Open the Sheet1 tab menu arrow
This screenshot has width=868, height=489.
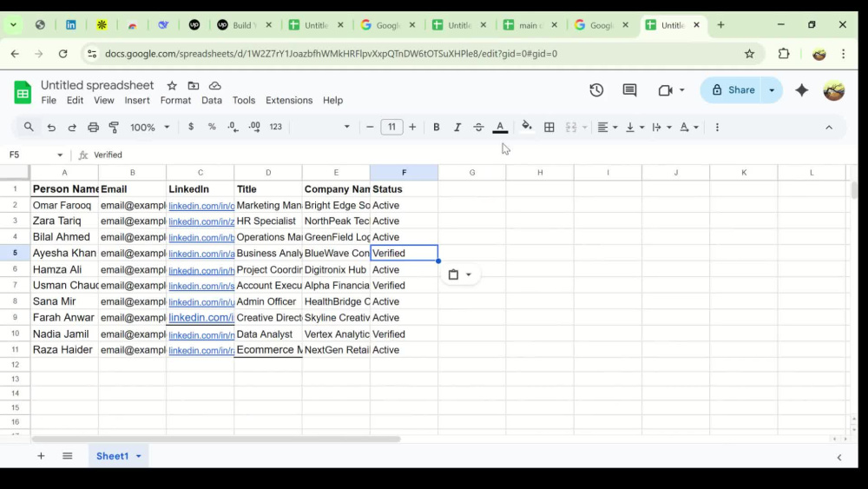(138, 456)
